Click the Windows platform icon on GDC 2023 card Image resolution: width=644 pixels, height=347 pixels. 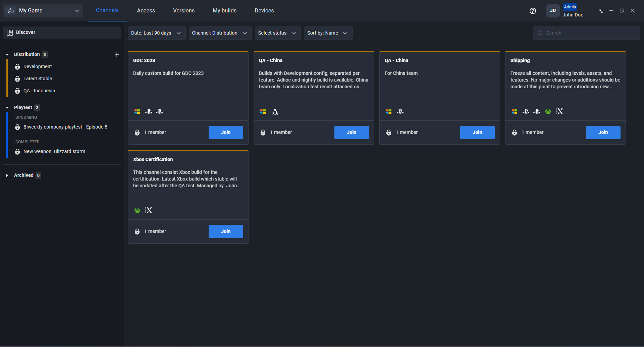137,111
